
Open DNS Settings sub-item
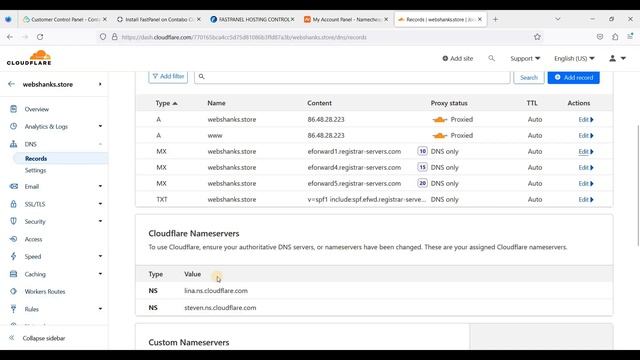[35, 170]
